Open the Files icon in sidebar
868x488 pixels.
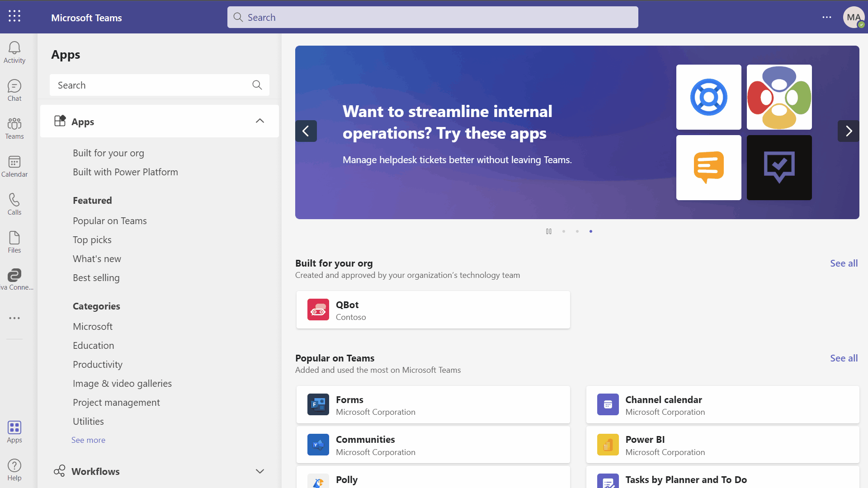coord(14,241)
